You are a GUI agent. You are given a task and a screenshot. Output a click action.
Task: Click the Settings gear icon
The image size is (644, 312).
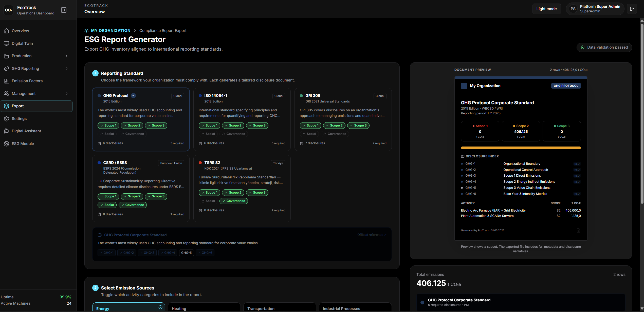click(x=7, y=119)
